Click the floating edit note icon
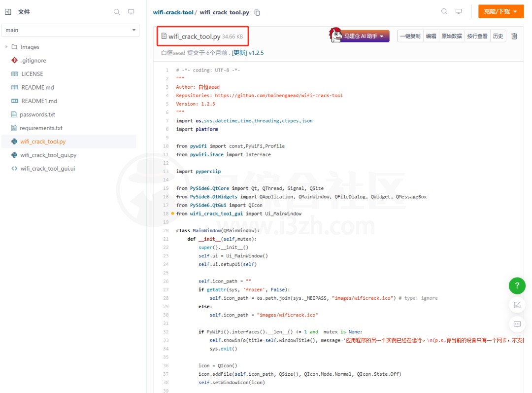Screen dimensions: 532x393 coord(517,305)
